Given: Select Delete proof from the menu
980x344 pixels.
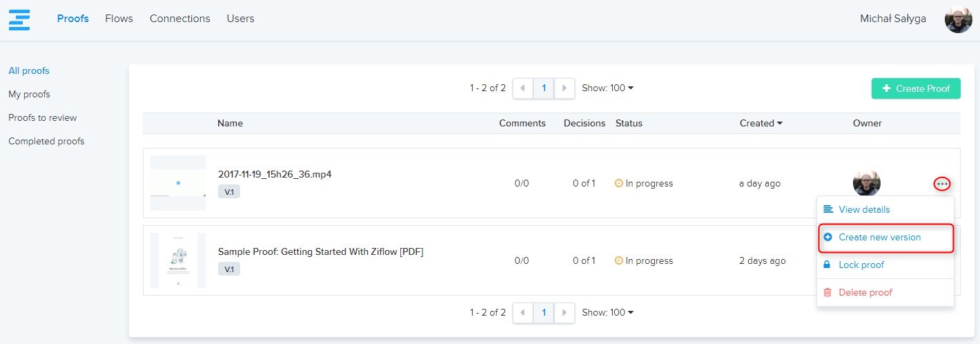Looking at the screenshot, I should [865, 293].
